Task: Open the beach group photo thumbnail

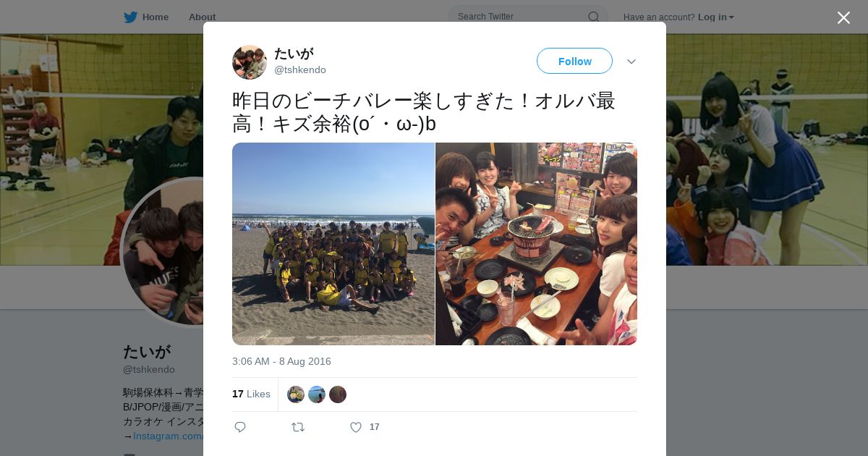Action: point(333,244)
